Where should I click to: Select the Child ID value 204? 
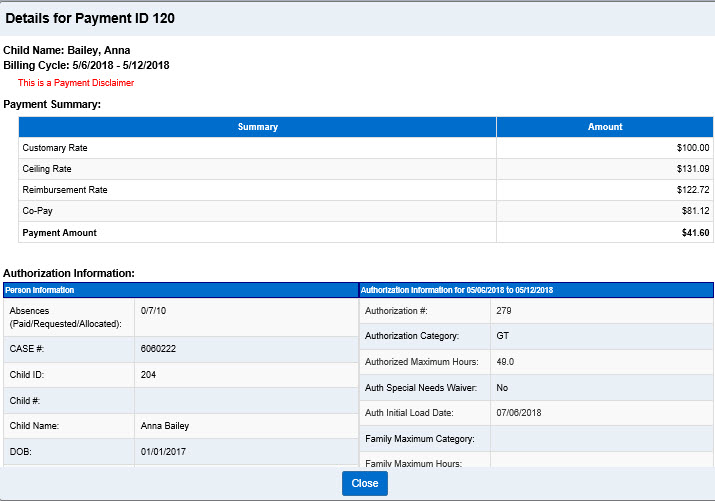click(x=148, y=374)
